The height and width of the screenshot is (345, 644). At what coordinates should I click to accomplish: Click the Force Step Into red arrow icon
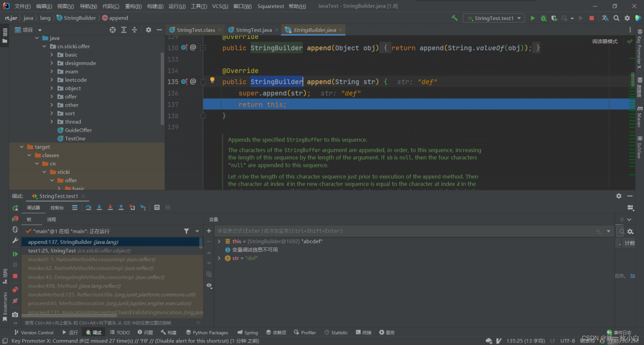click(x=110, y=207)
